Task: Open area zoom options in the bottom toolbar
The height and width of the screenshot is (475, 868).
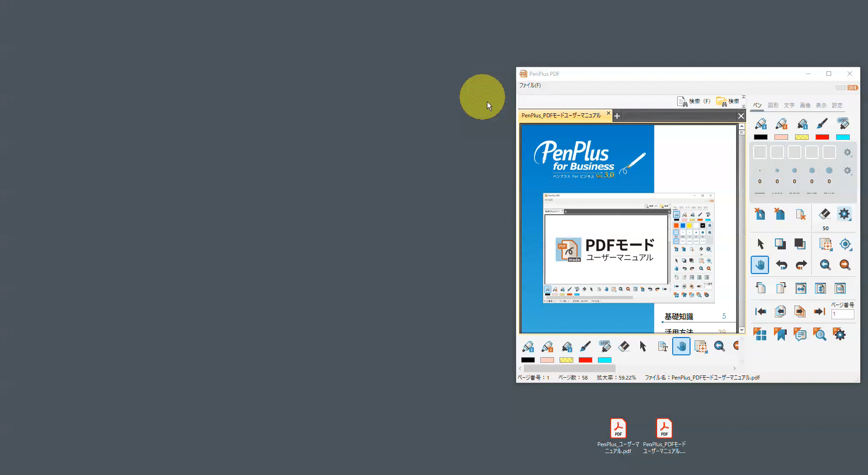Action: click(x=701, y=347)
